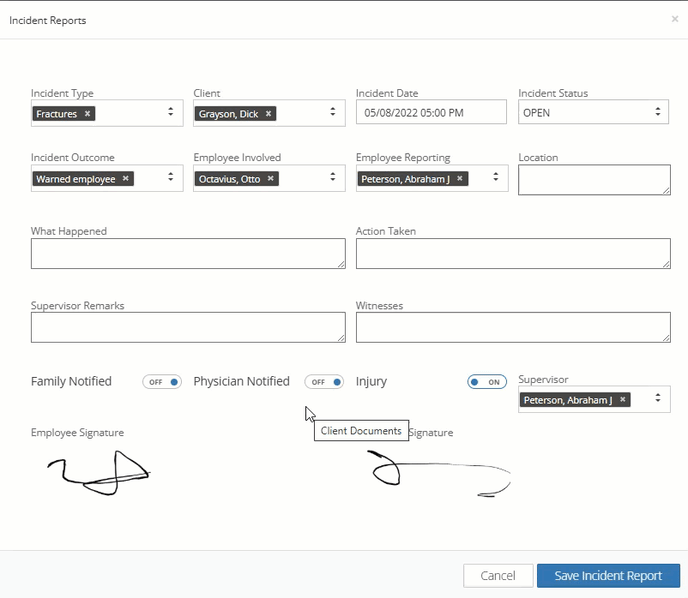Remove Grayson, Dick from Client field

(268, 114)
